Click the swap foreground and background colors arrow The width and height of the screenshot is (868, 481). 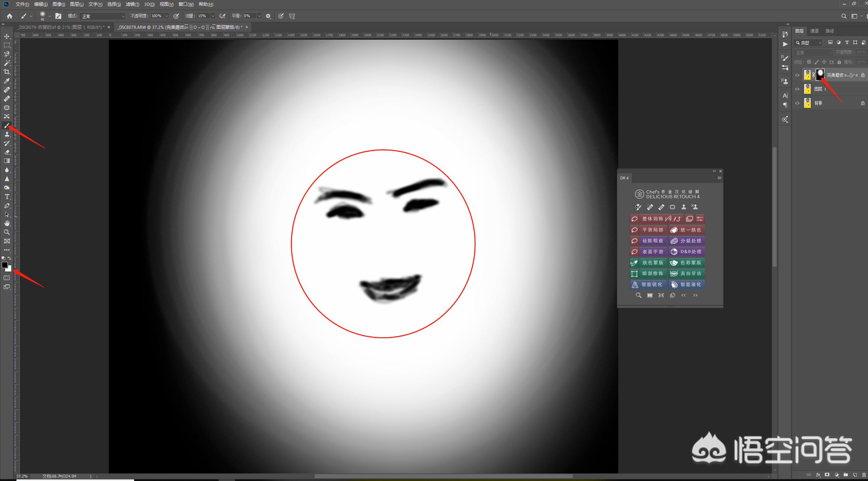10,258
